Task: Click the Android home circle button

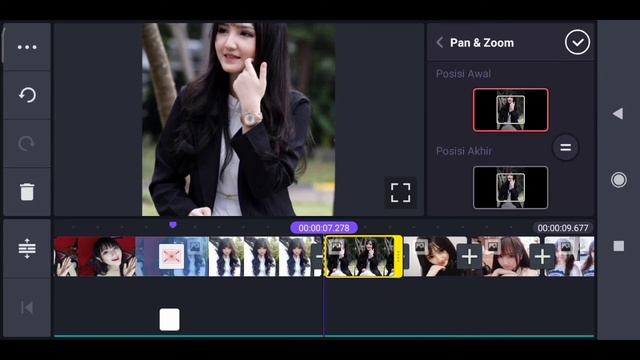Action: tap(618, 180)
